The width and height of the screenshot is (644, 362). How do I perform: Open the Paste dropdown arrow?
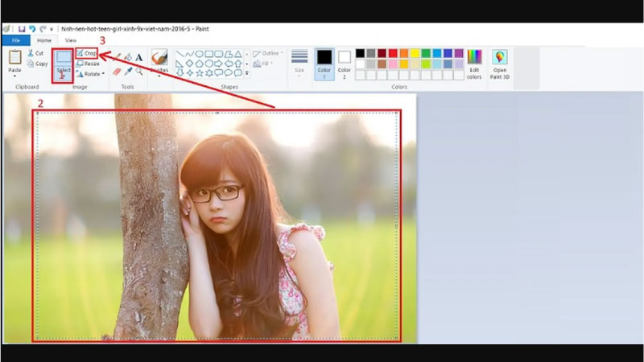tap(14, 76)
